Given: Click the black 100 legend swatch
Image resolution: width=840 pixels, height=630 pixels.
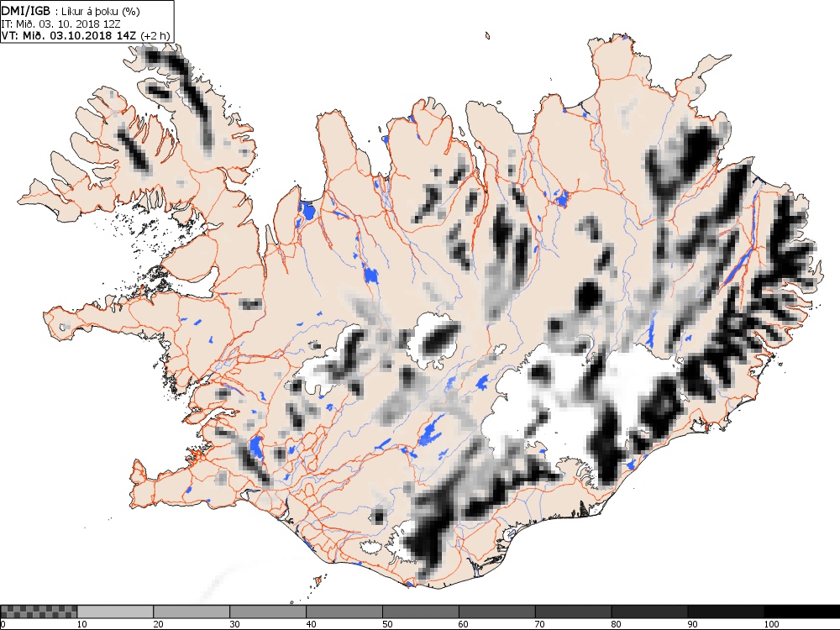Looking at the screenshot, I should (x=802, y=612).
